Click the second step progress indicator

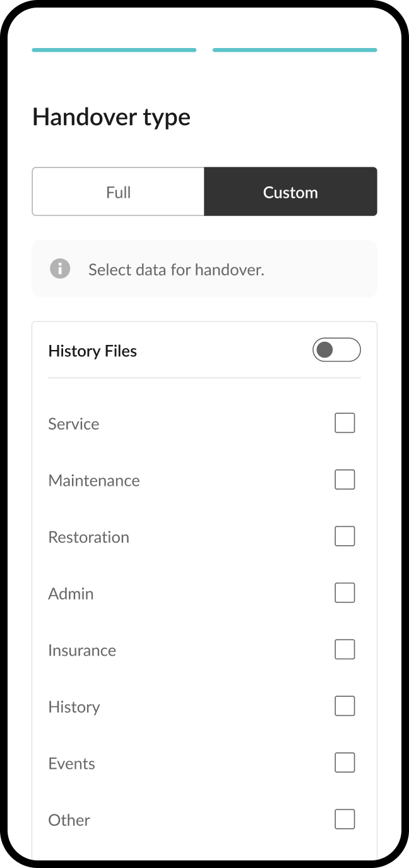tap(295, 49)
